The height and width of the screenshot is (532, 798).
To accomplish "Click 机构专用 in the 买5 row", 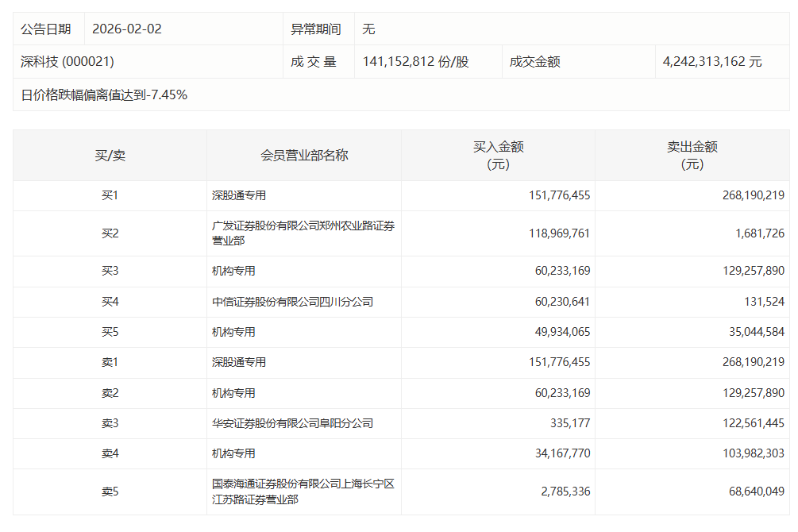I will [x=233, y=332].
